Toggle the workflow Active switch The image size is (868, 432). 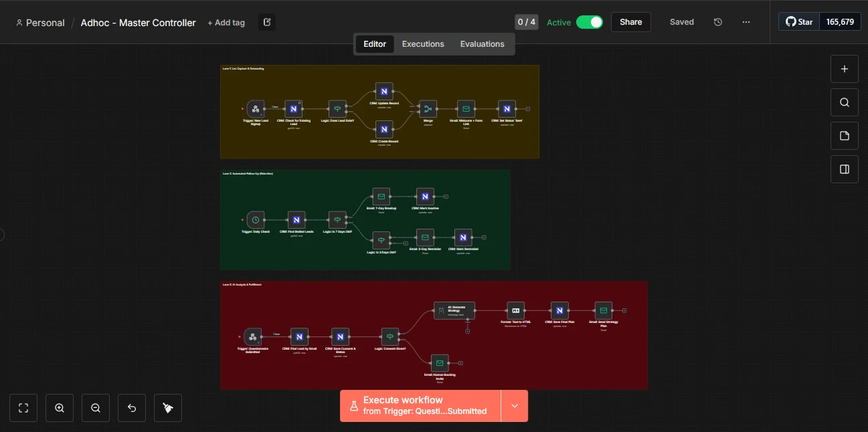click(x=590, y=21)
